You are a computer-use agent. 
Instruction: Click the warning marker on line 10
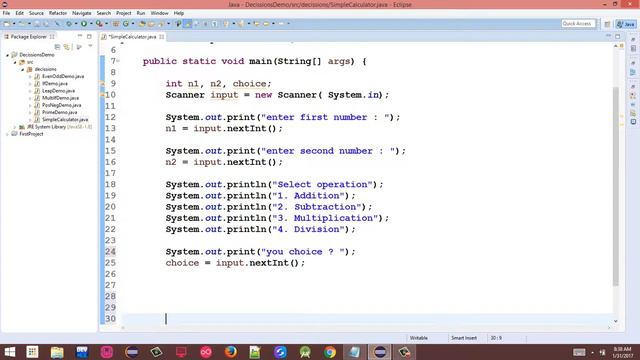point(102,95)
